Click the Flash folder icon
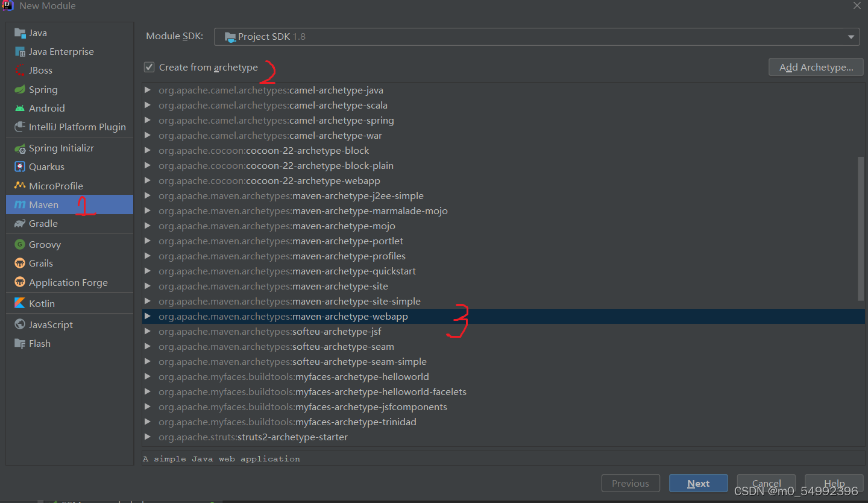868x503 pixels. click(x=20, y=344)
